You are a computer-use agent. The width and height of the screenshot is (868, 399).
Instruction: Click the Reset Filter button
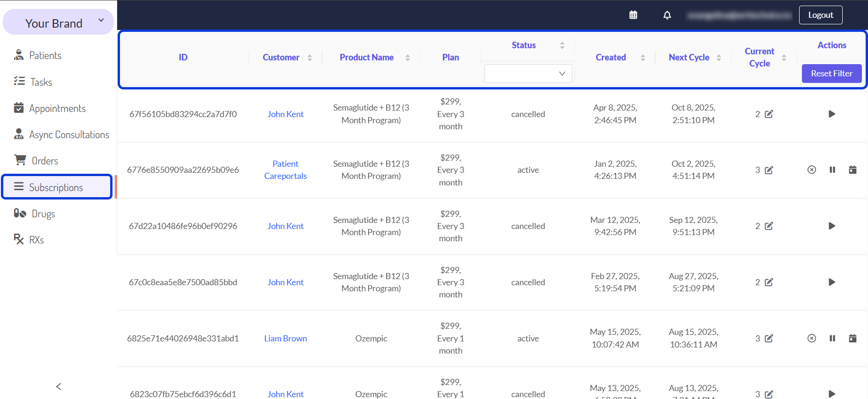pyautogui.click(x=831, y=74)
